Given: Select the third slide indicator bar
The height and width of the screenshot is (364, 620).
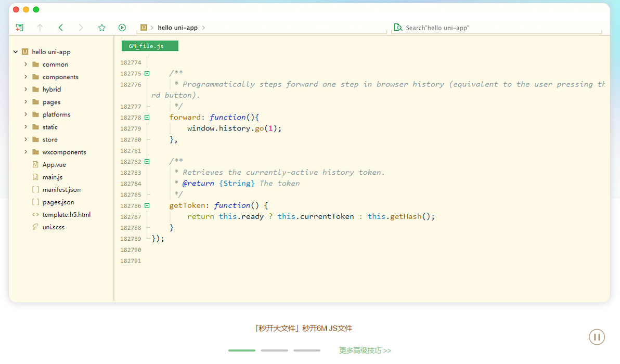Looking at the screenshot, I should click(307, 350).
